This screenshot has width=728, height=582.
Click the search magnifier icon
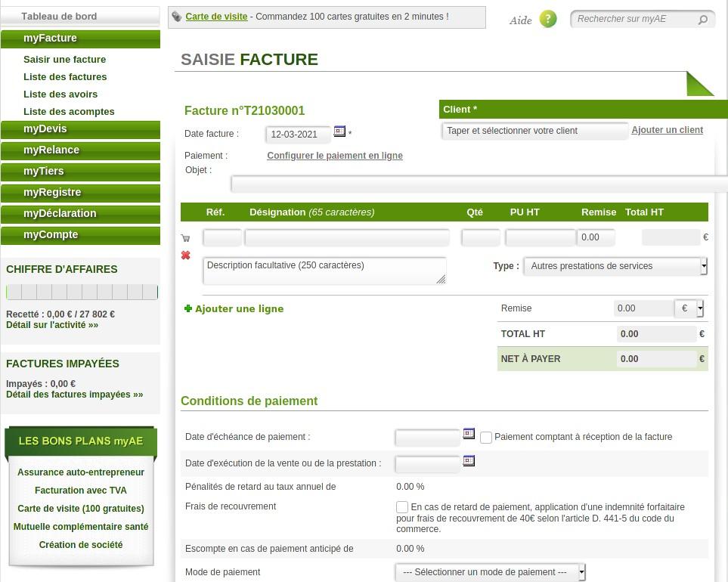(x=703, y=20)
